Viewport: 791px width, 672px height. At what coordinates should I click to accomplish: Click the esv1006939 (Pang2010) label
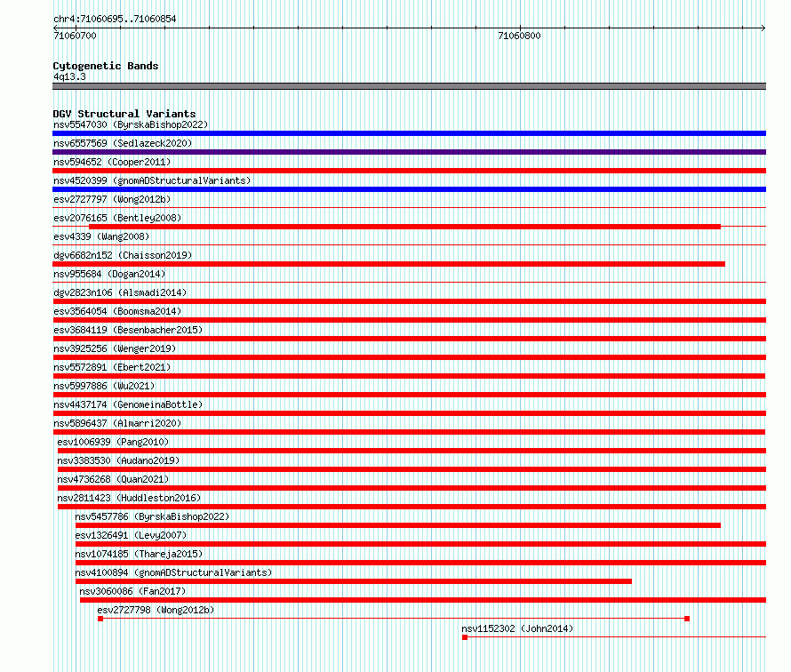[113, 442]
